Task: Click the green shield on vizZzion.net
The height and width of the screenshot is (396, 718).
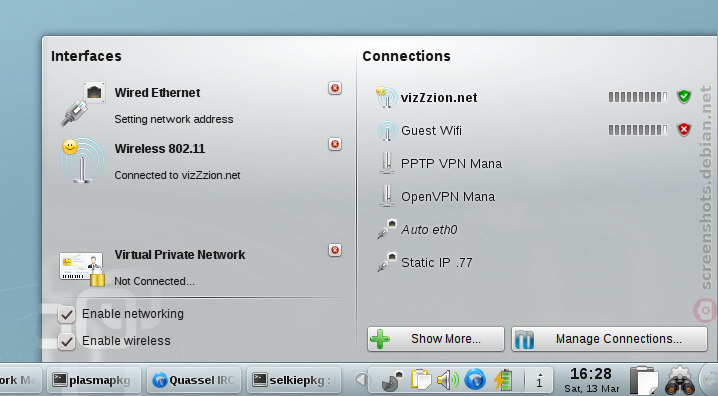Action: coord(684,97)
